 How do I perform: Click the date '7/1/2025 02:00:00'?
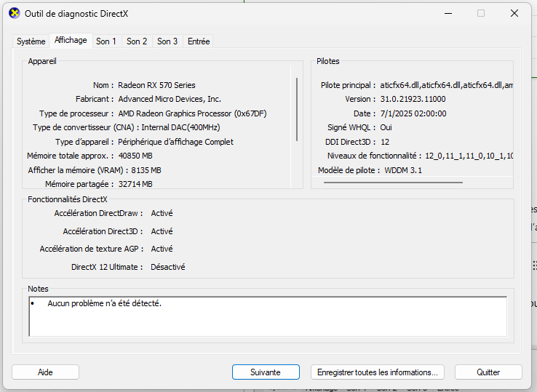tap(413, 113)
